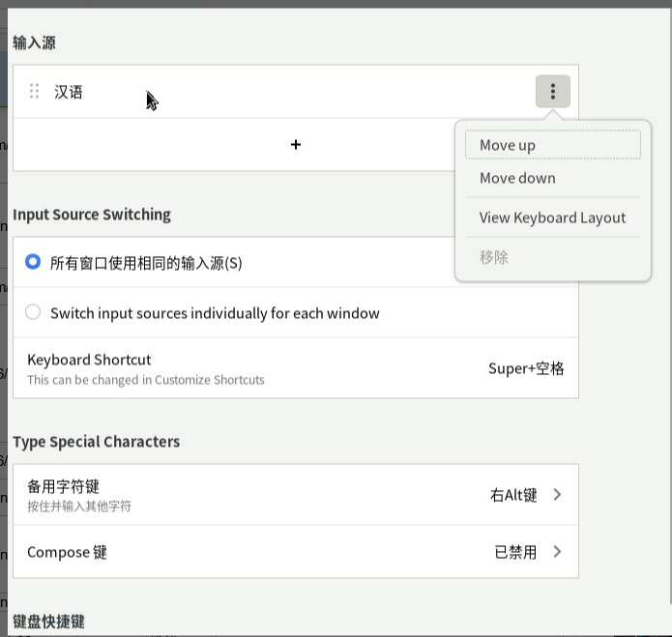Click the Super+空格 shortcut label
This screenshot has height=637, width=672.
[526, 368]
